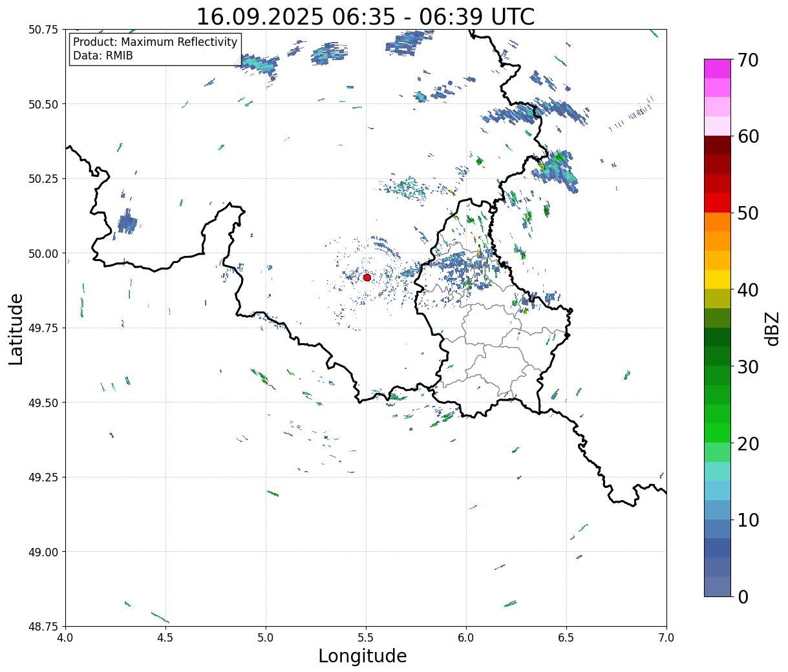Click the 20 tick label on colorbar
Viewport: 788px width, 672px height.
coord(748,443)
